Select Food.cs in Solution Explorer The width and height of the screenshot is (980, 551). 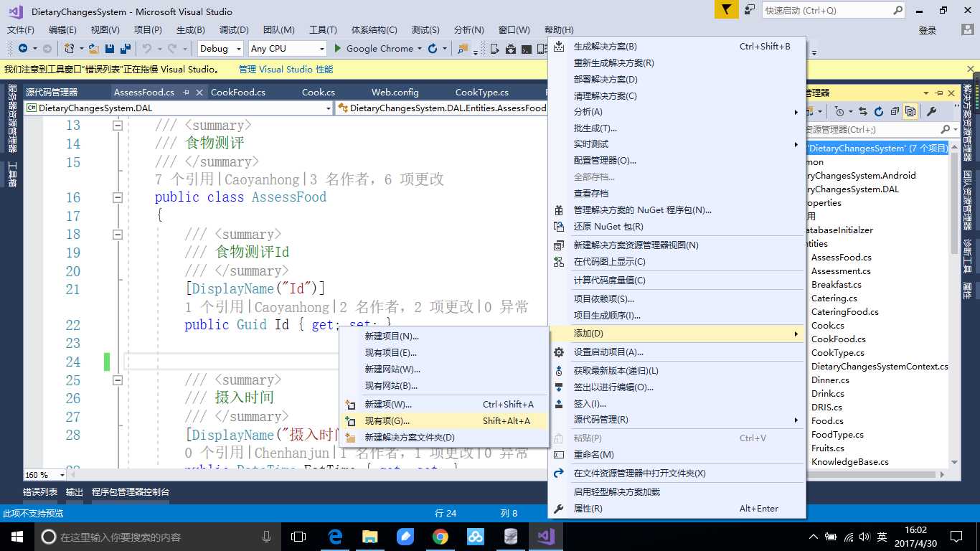pos(827,421)
